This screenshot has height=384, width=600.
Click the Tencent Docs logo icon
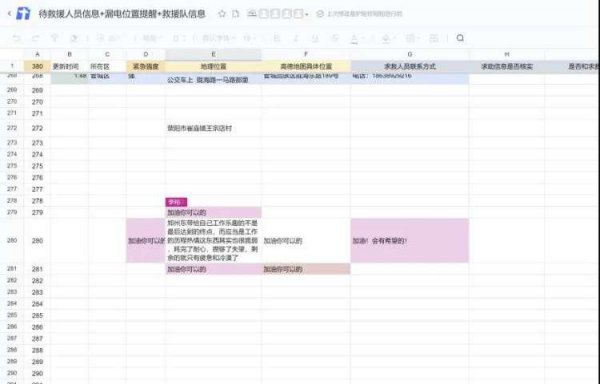[23, 13]
